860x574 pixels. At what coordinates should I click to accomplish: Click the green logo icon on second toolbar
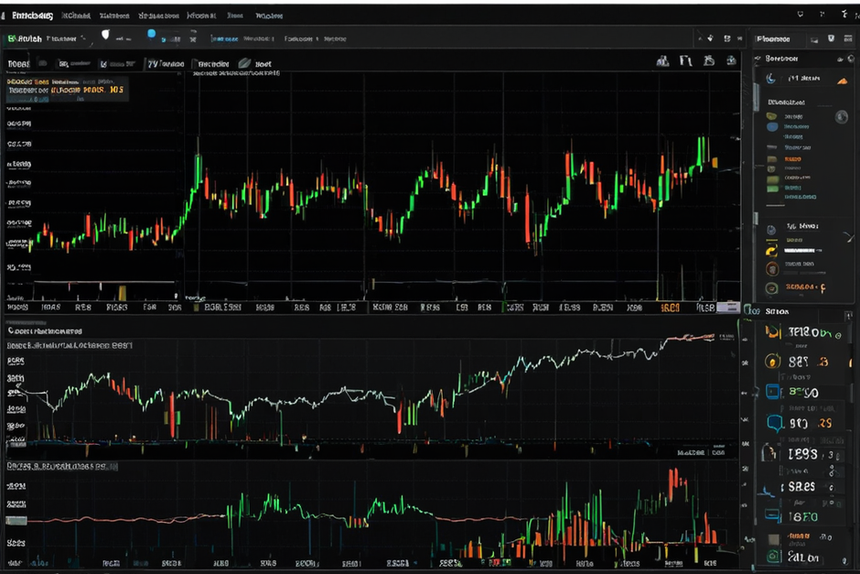pos(12,39)
